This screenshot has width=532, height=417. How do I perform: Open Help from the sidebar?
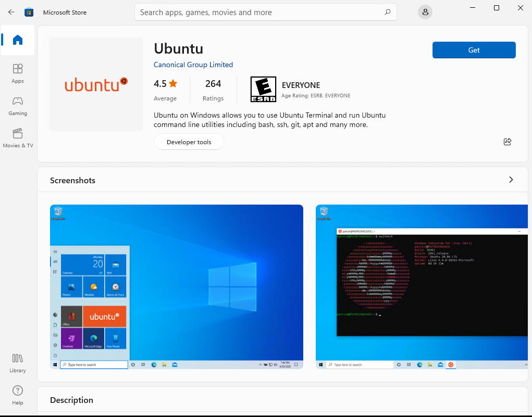tap(18, 395)
